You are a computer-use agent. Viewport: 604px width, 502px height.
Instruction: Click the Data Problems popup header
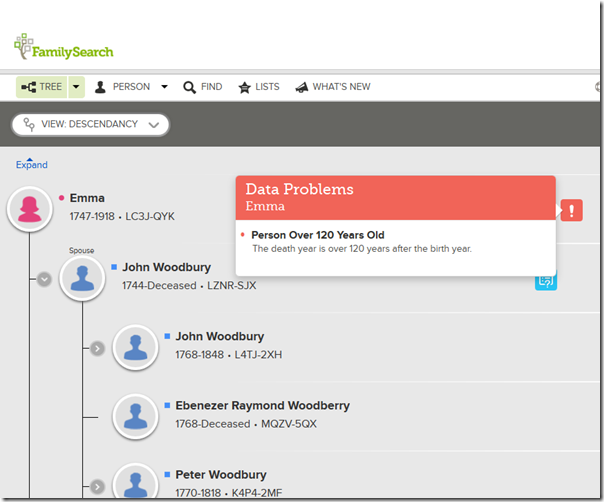click(396, 198)
